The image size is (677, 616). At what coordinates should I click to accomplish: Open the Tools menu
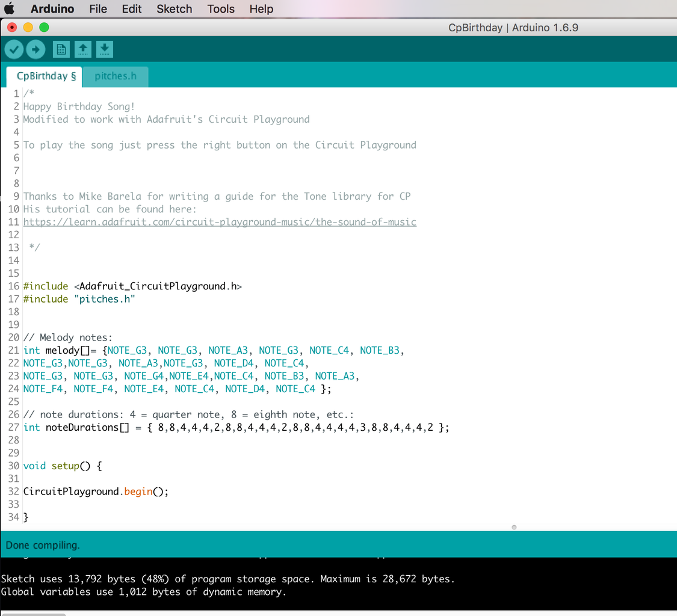[221, 8]
